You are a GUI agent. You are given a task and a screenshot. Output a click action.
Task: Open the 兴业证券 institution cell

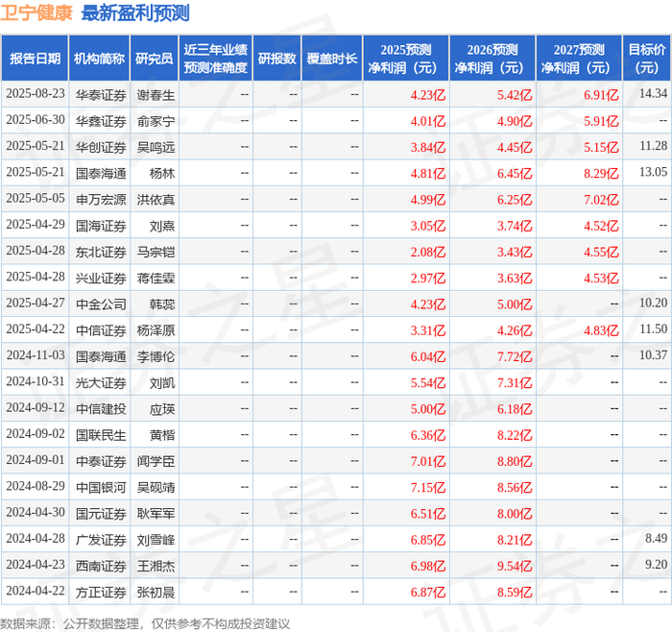point(101,278)
